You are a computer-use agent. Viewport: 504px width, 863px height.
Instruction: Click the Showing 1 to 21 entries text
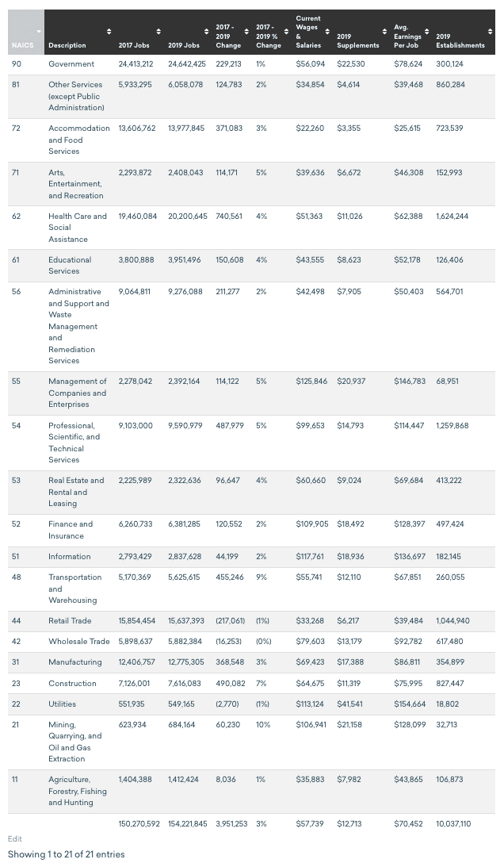(66, 854)
